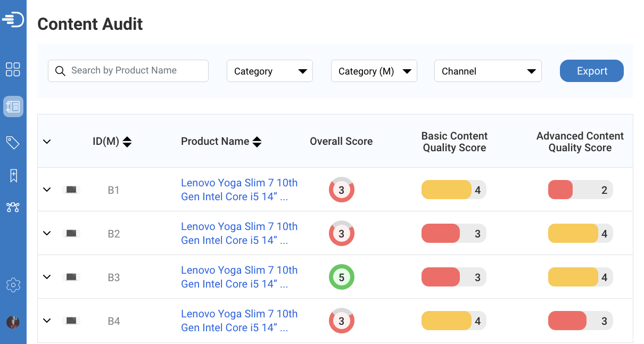Expand the details row for product B3
Screen dimensions: 644x344
click(x=46, y=277)
